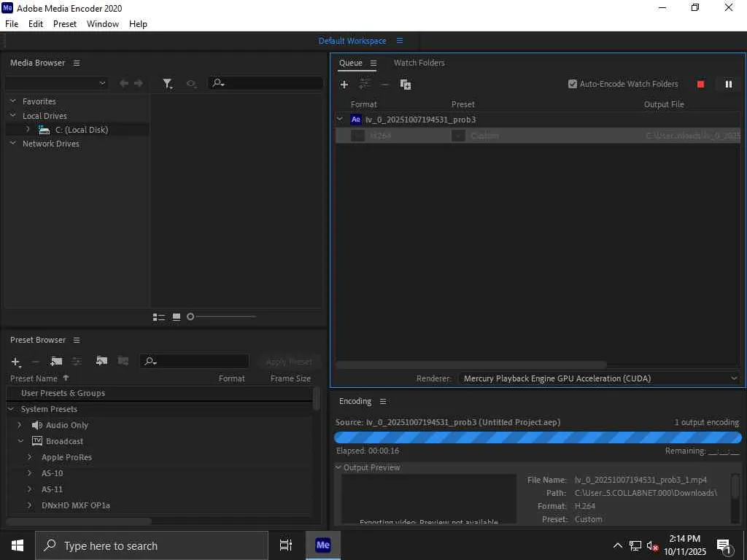
Task: Add source with the Queue plus icon
Action: pyautogui.click(x=344, y=85)
